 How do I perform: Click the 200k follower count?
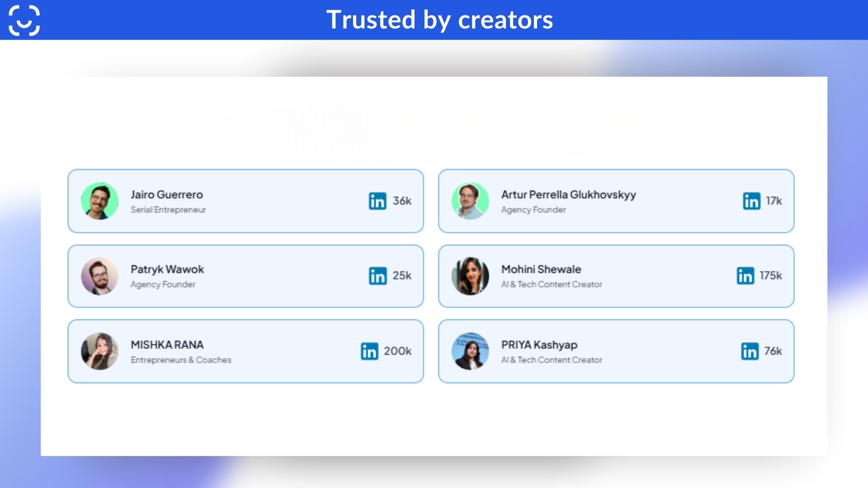click(397, 351)
